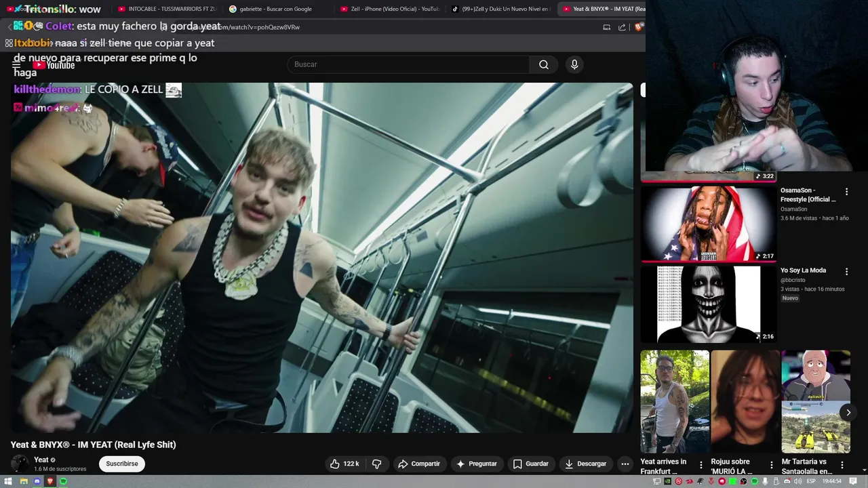Open more actions ellipsis below the video
The width and height of the screenshot is (868, 488).
[x=625, y=464]
